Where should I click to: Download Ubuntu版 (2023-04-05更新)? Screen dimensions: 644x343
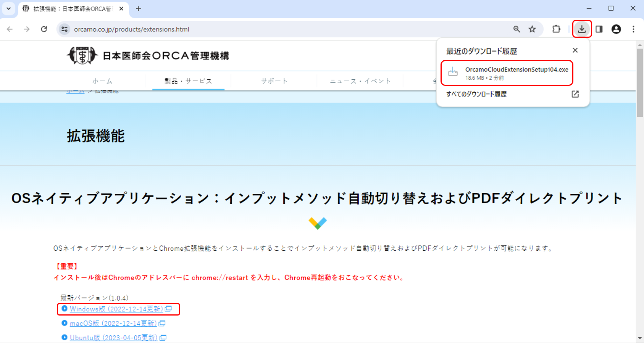113,338
